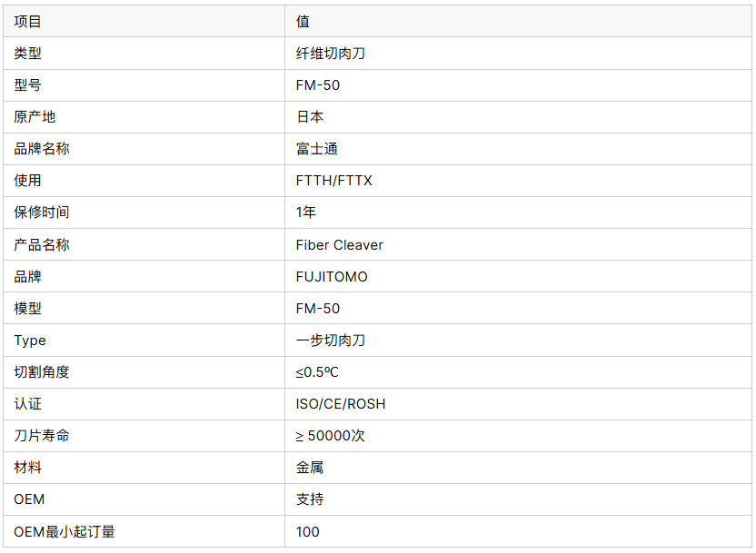Viewport: 756px width, 553px height.
Task: Click the 值 column header
Action: tap(303, 22)
